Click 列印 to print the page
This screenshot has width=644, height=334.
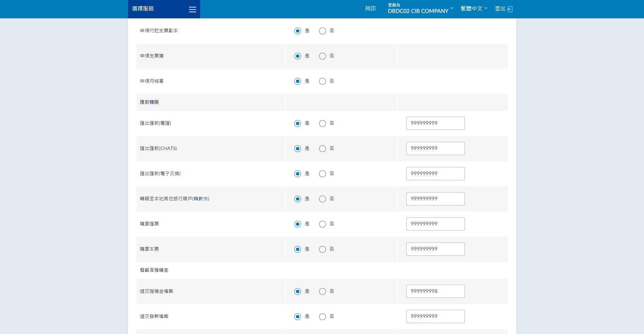(370, 9)
